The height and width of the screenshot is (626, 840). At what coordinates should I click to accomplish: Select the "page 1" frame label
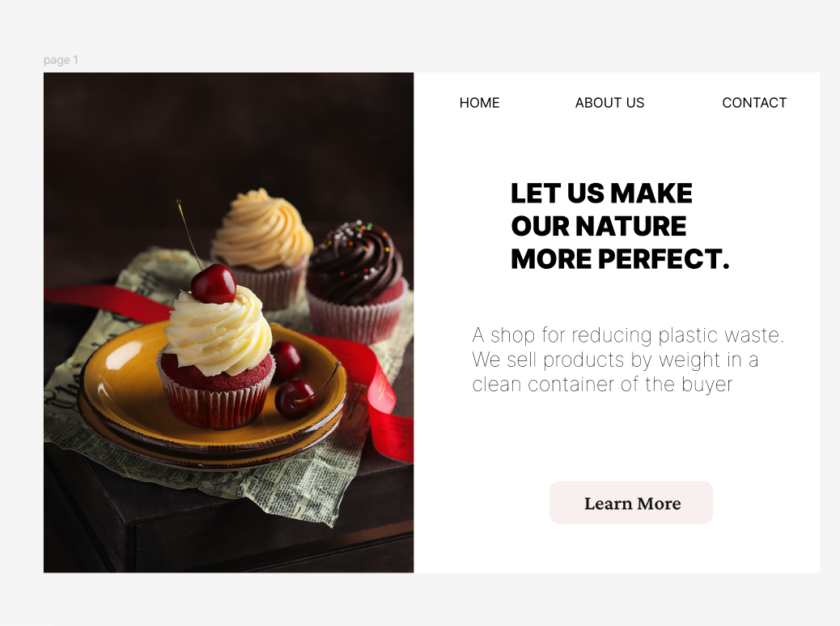pyautogui.click(x=61, y=60)
